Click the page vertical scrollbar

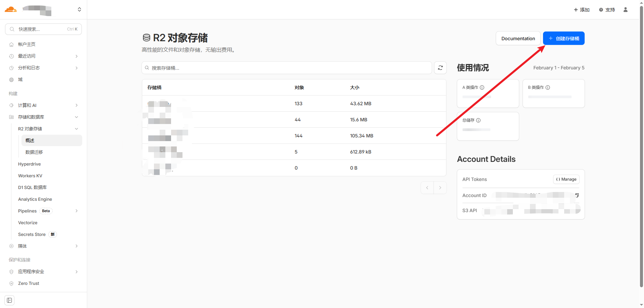[641, 146]
